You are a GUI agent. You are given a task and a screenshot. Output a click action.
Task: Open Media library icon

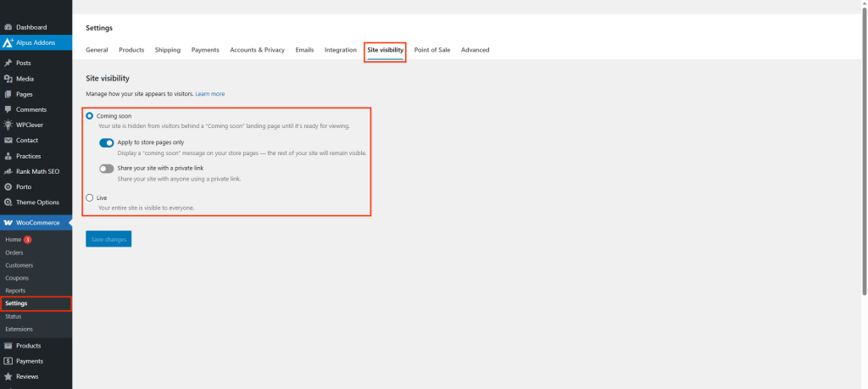coord(8,79)
